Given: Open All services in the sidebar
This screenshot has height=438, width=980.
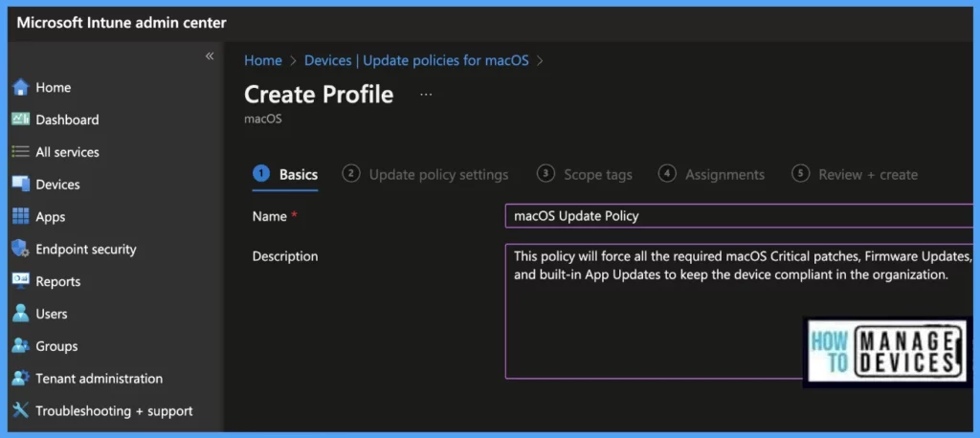Looking at the screenshot, I should pyautogui.click(x=67, y=152).
